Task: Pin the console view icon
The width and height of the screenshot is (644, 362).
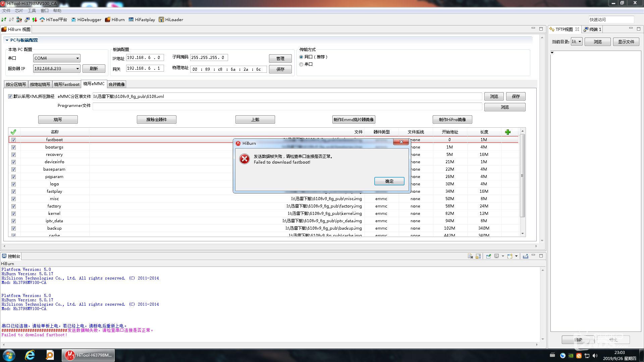Action: click(488, 256)
